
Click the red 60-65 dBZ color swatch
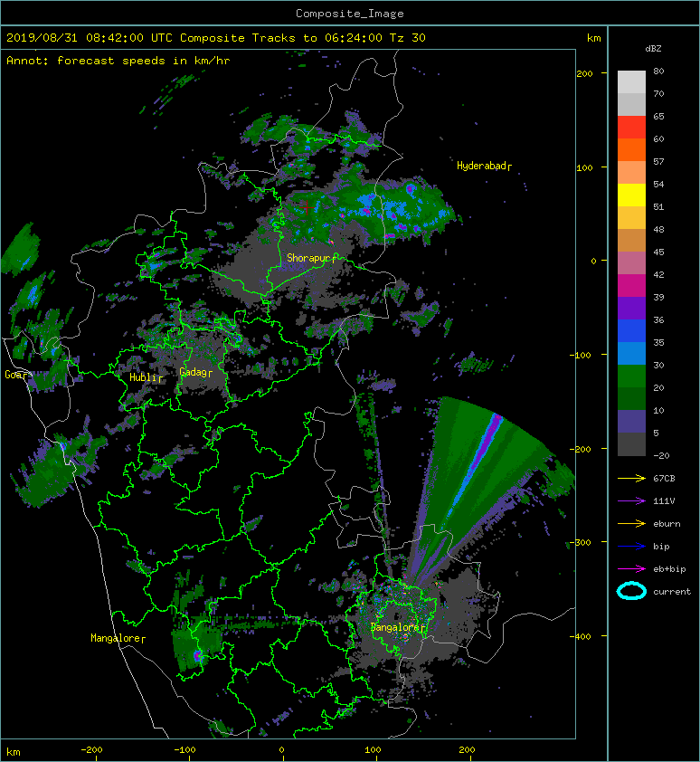point(631,127)
